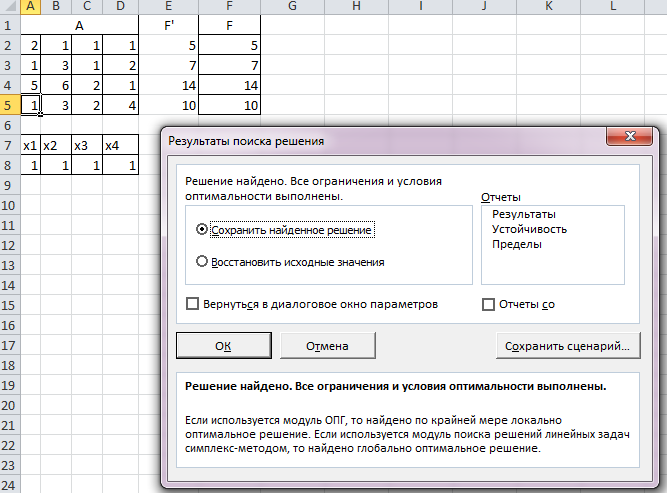The width and height of the screenshot is (667, 493).
Task: Click cell E1 containing F'
Action: [168, 25]
